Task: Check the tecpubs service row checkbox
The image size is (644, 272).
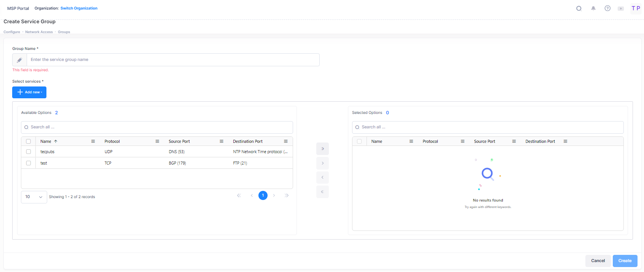Action: pos(29,152)
